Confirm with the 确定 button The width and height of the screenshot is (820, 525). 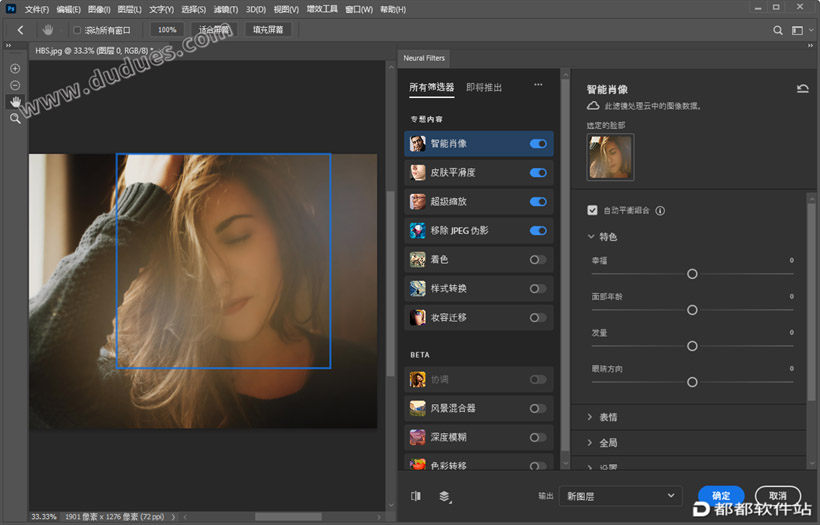tap(721, 495)
